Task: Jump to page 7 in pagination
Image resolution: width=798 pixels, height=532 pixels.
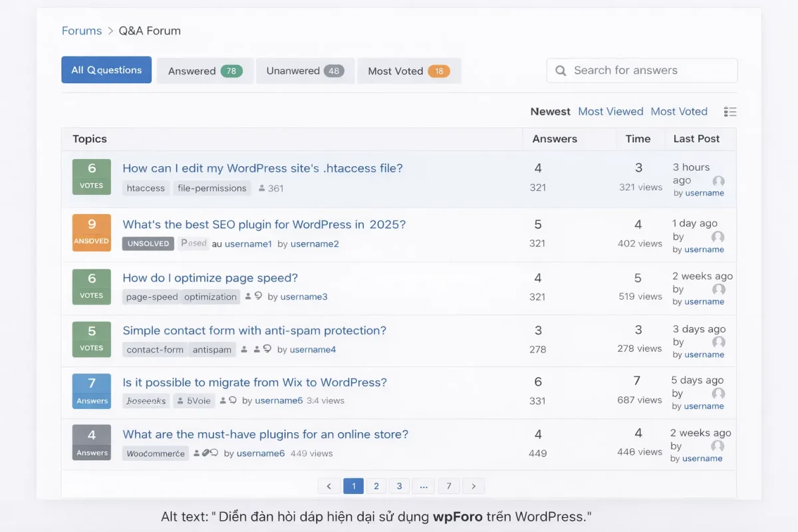Action: (x=449, y=486)
